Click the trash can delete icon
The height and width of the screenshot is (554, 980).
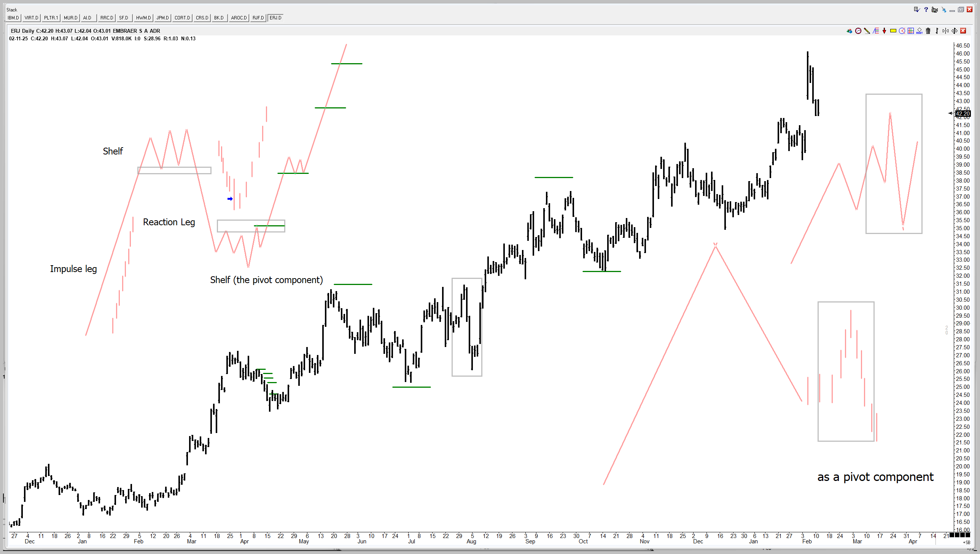point(928,31)
